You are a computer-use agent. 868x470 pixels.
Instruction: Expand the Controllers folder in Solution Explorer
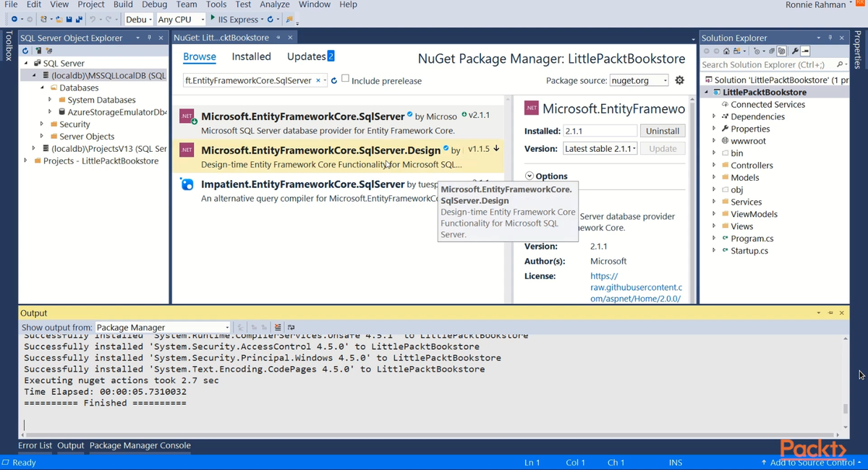[714, 165]
